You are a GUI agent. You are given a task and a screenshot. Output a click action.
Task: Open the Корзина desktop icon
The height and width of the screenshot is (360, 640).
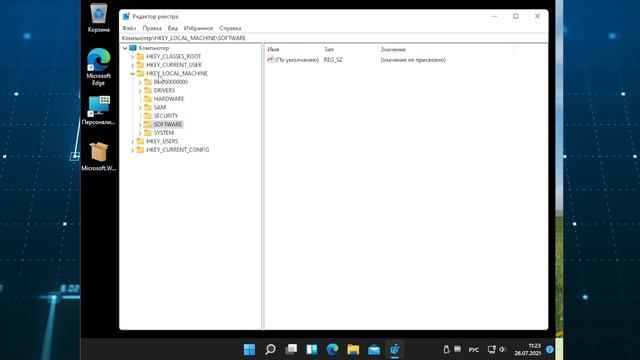[x=98, y=18]
